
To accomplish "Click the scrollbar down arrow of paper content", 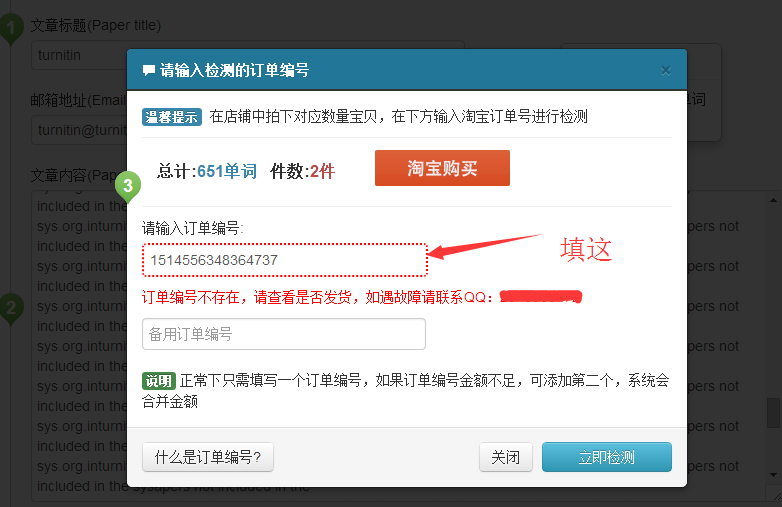I will click(774, 475).
